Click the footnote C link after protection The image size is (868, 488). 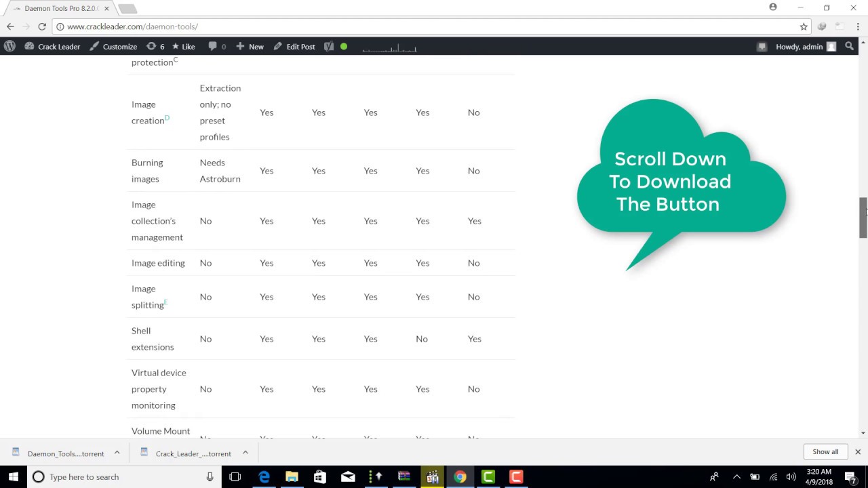pyautogui.click(x=176, y=60)
